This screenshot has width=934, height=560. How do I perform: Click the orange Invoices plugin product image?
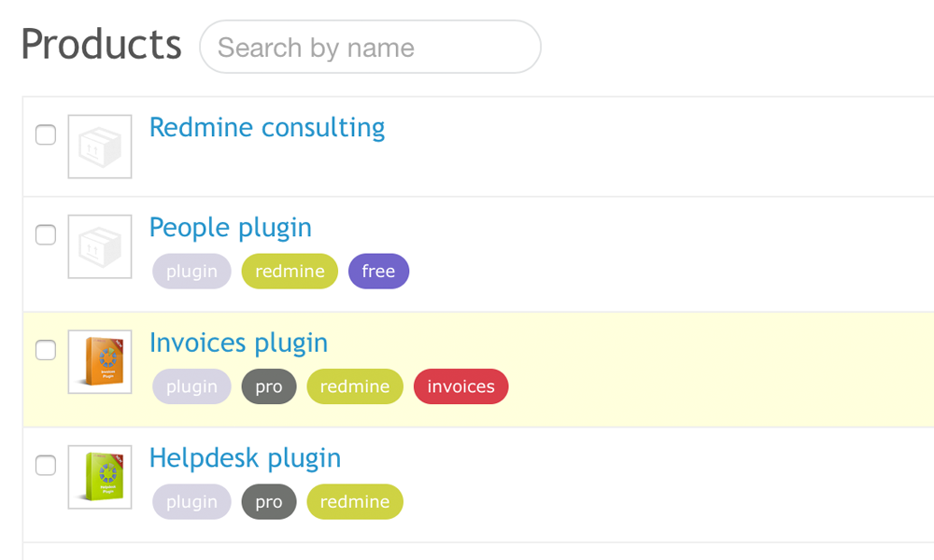tap(100, 362)
